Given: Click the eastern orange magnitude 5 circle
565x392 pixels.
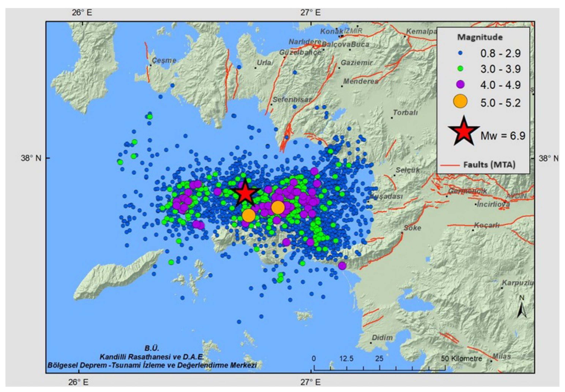Looking at the screenshot, I should tap(278, 207).
